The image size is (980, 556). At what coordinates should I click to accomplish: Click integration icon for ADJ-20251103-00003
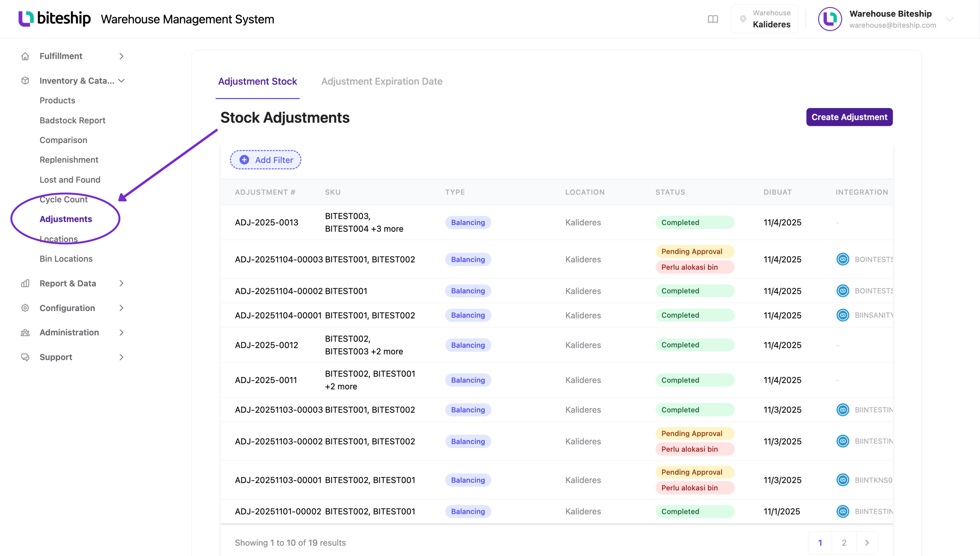[842, 410]
